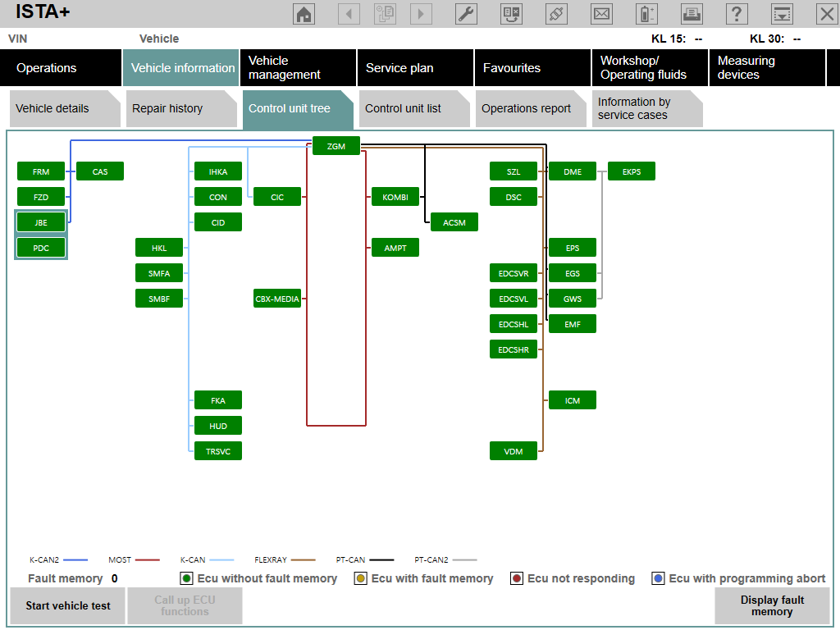Close ISTA+ with the X icon
The height and width of the screenshot is (630, 840).
coord(827,14)
